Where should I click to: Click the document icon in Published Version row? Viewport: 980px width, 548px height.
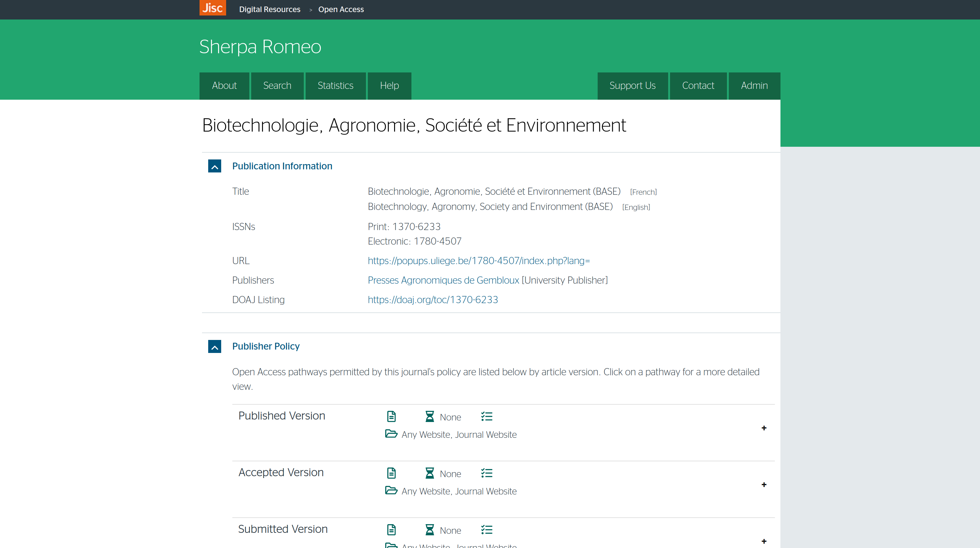coord(391,416)
